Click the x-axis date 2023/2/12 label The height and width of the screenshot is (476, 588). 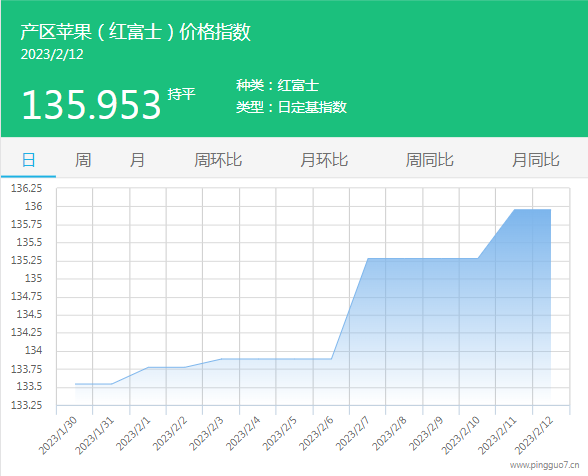click(x=534, y=435)
